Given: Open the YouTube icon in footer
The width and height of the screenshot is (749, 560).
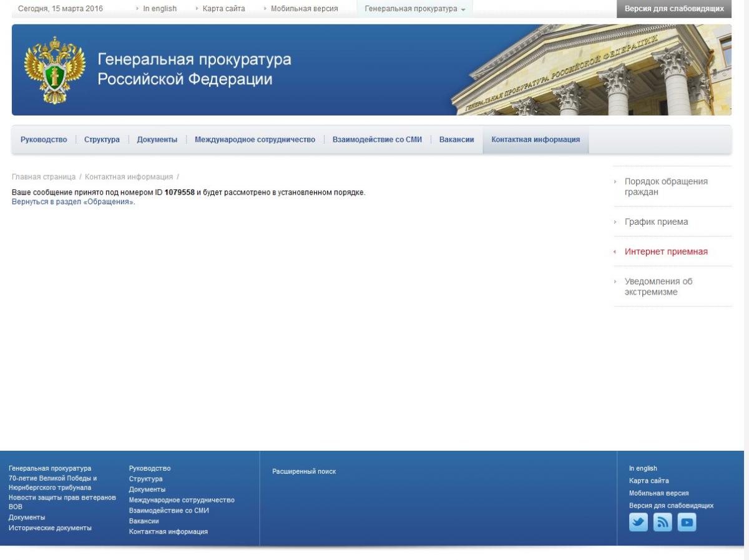Looking at the screenshot, I should click(x=687, y=522).
